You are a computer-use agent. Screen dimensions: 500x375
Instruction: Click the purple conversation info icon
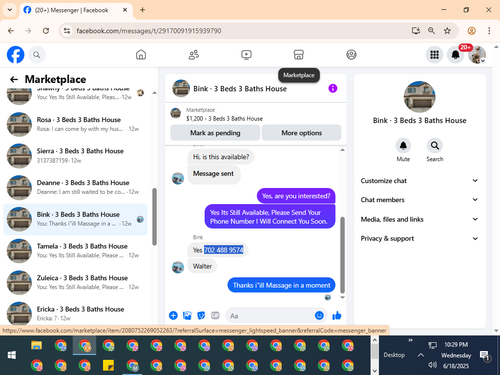pos(333,88)
